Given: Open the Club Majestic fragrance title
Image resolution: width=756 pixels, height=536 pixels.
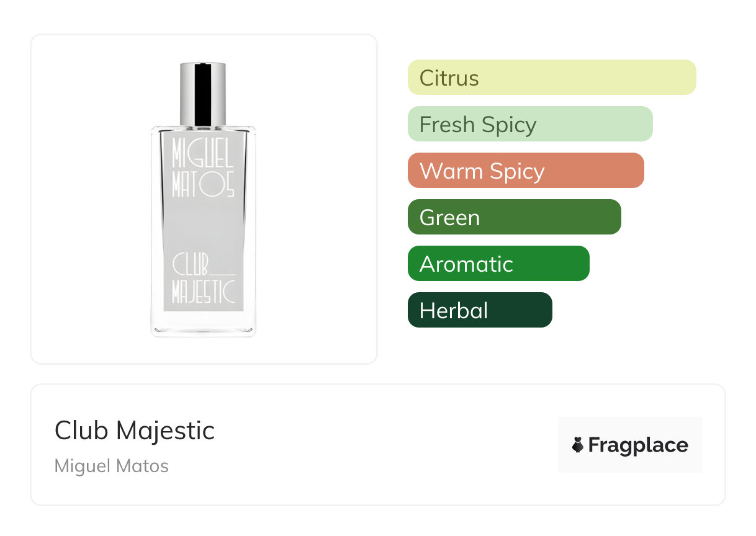Looking at the screenshot, I should click(135, 431).
